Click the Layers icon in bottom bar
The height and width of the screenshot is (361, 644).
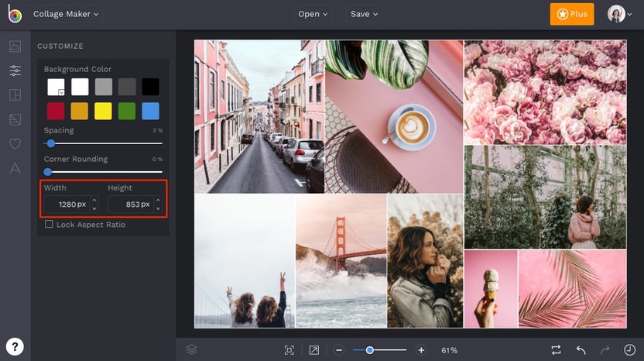(192, 349)
